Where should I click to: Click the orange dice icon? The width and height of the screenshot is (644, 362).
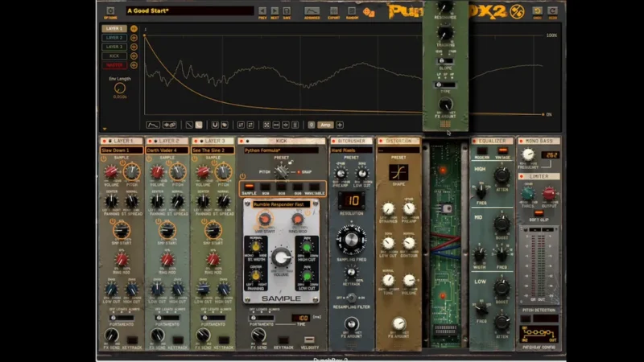[369, 12]
